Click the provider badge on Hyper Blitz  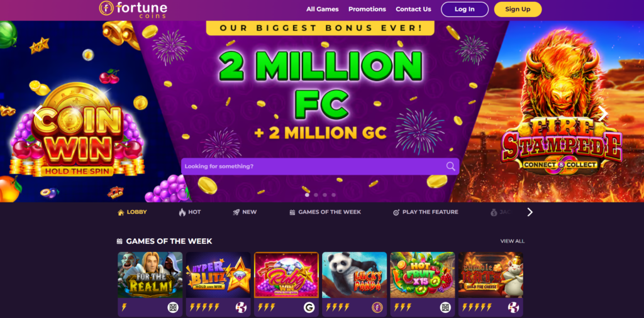241,307
